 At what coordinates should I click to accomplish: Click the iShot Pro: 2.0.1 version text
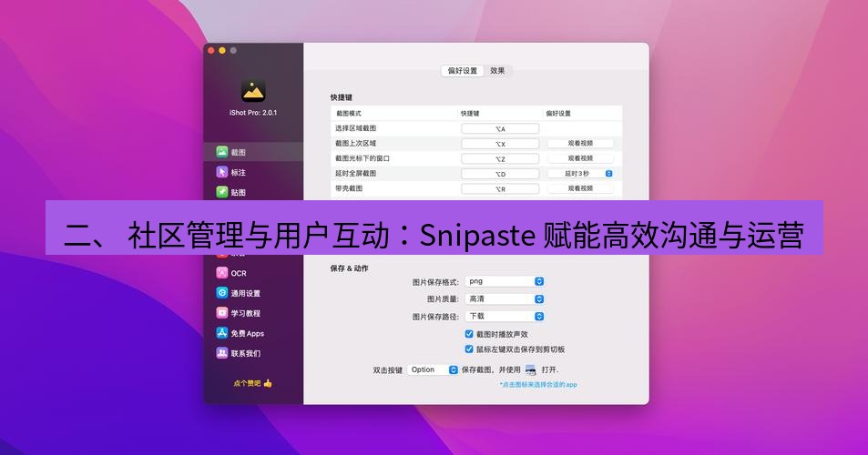[x=253, y=113]
